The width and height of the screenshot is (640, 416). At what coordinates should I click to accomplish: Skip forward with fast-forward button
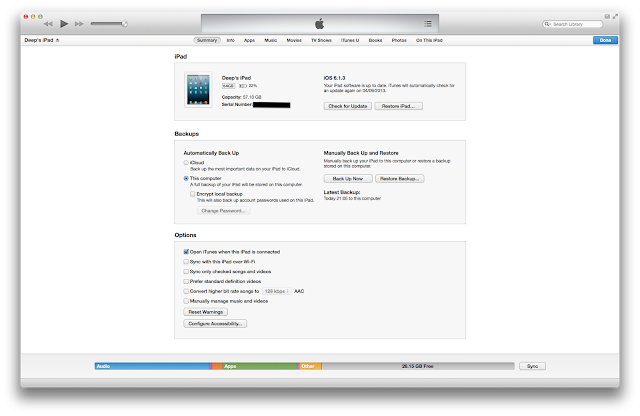click(x=79, y=24)
